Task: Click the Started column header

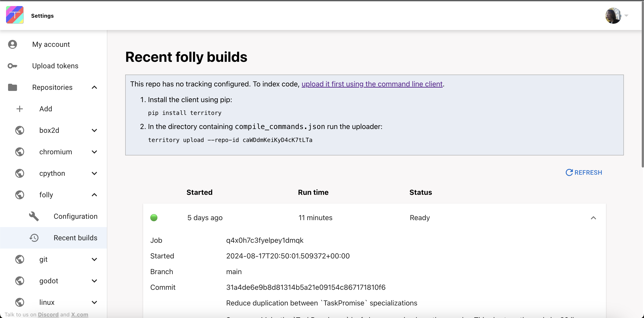Action: click(199, 192)
